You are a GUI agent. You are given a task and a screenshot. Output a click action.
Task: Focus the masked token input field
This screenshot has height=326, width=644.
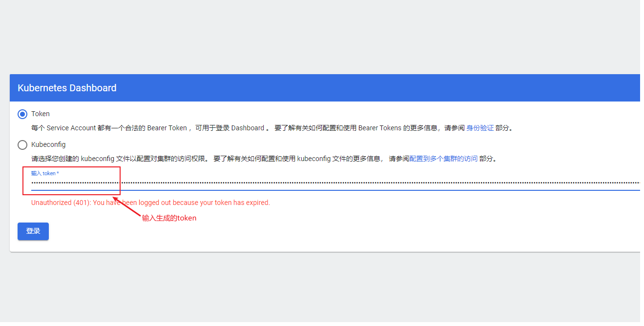335,183
